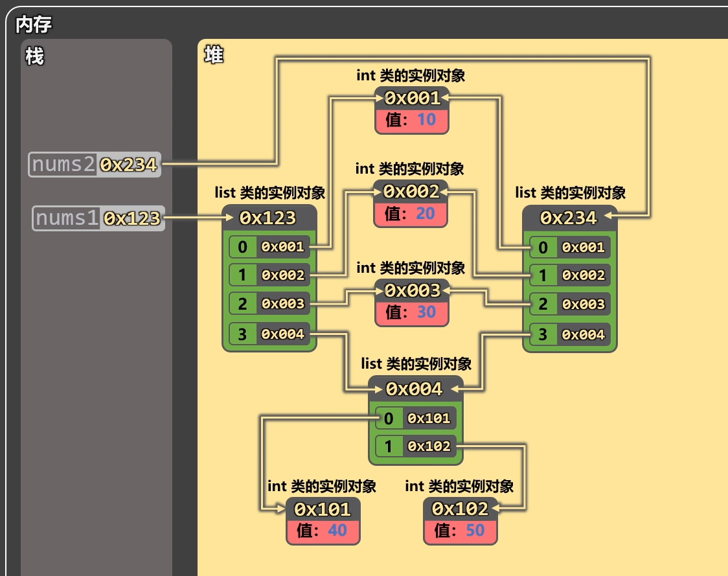Click the caption above list object 0x004
The width and height of the screenshot is (728, 576).
click(x=416, y=363)
